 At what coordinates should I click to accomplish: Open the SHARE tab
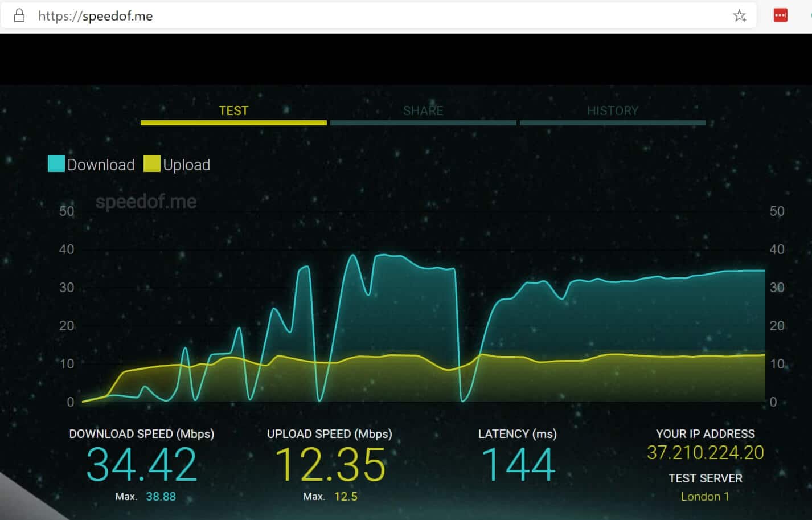[x=423, y=111]
